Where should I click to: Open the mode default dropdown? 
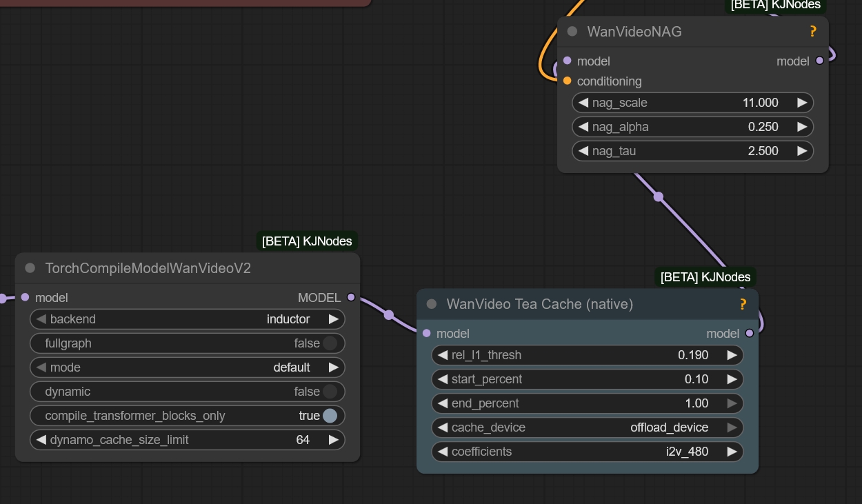(x=188, y=367)
